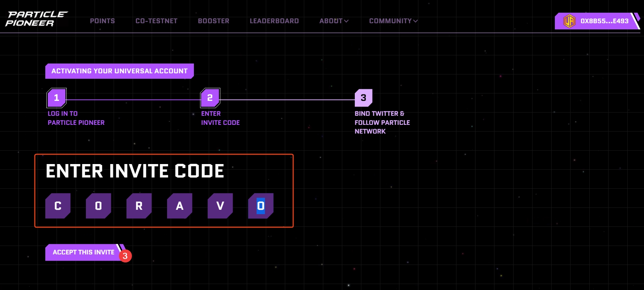The image size is (644, 290).
Task: Click the step 1 number badge
Action: tap(57, 98)
